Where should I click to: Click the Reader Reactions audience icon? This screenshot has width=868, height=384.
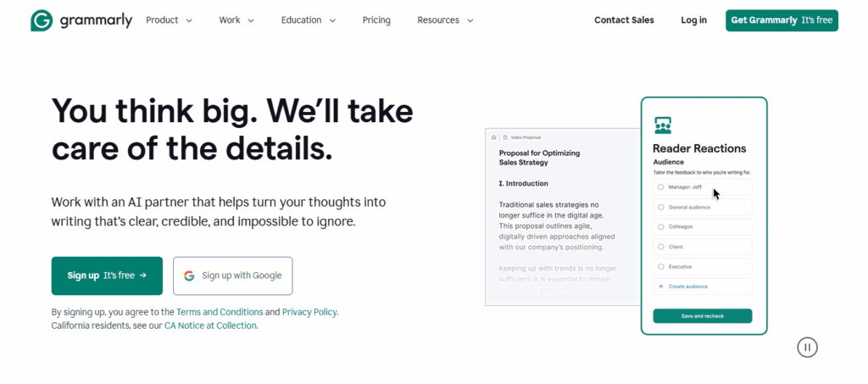click(663, 125)
